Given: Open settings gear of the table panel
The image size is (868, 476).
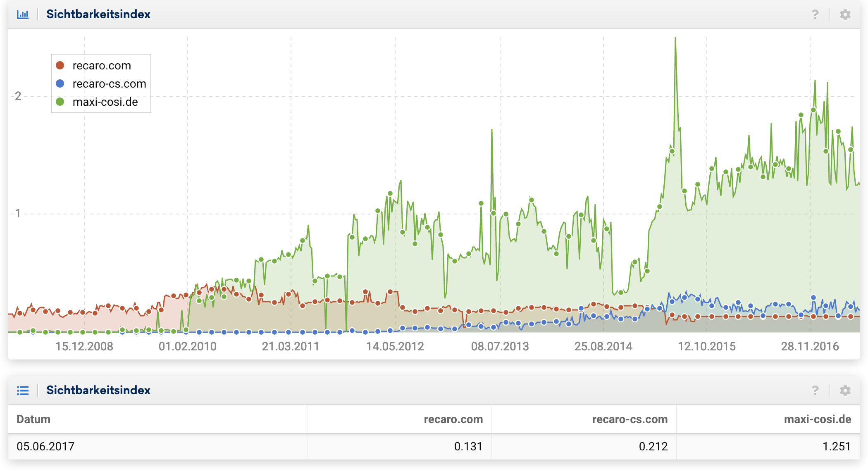Looking at the screenshot, I should [845, 390].
